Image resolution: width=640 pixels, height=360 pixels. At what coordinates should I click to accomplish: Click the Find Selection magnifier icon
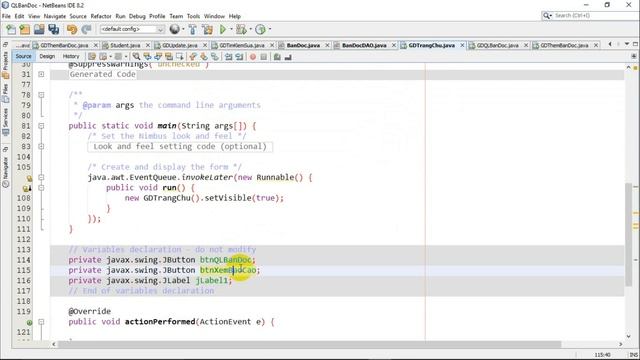[x=136, y=57]
